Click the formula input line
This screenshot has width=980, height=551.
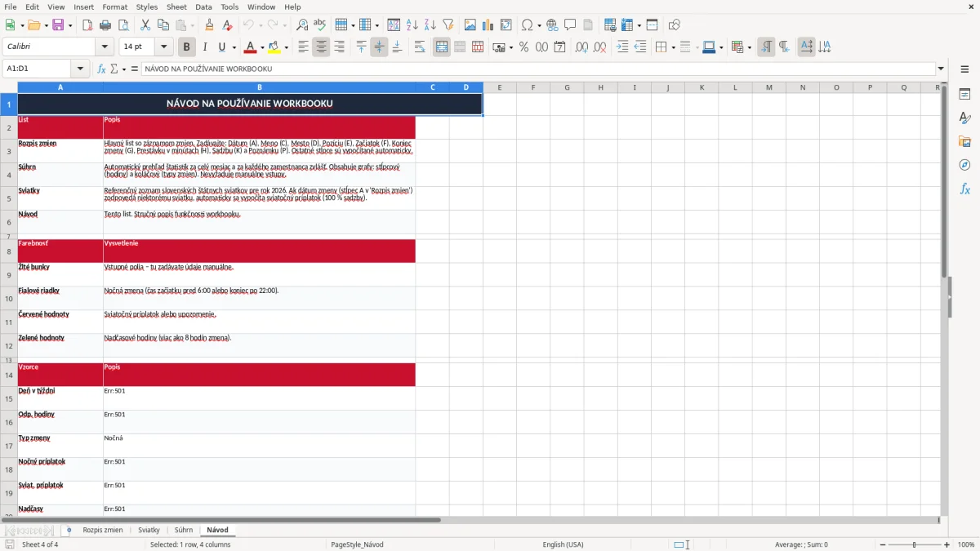pos(537,69)
